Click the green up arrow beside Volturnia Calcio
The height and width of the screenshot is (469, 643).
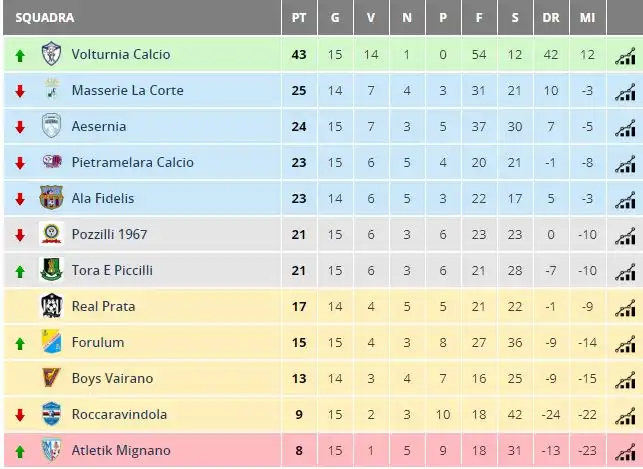coord(20,55)
